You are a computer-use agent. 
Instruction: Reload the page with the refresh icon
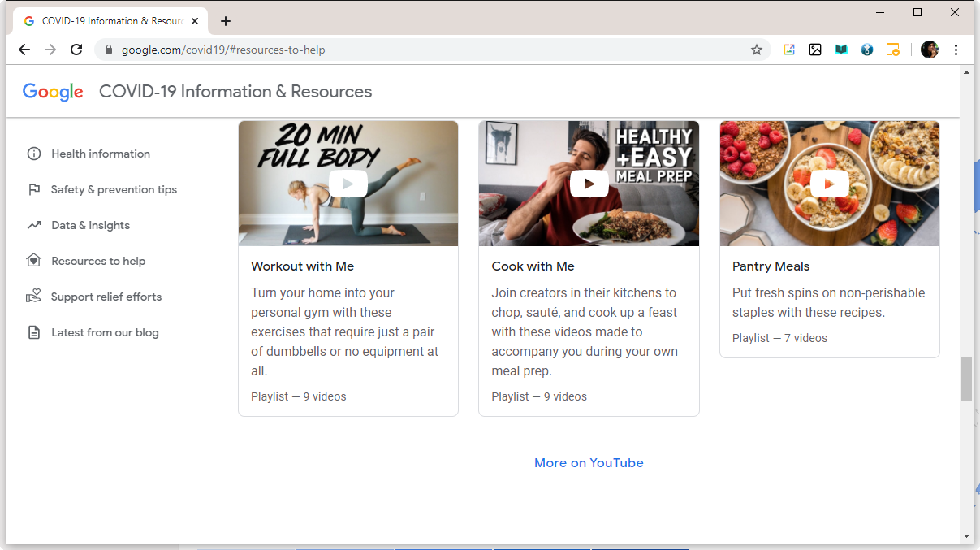point(76,50)
